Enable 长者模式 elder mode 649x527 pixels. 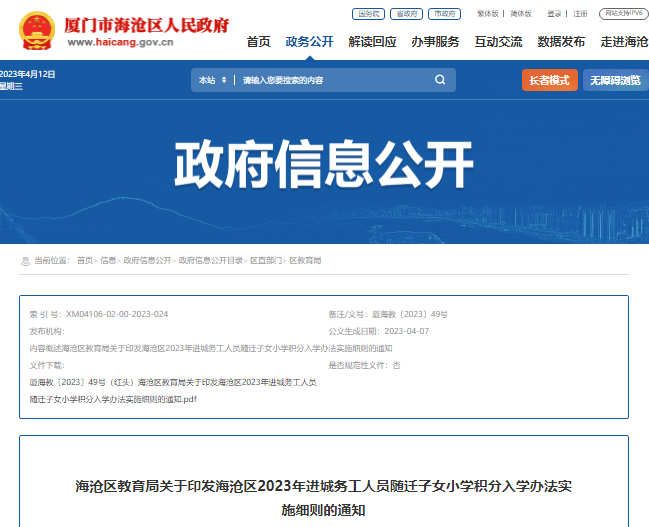550,80
